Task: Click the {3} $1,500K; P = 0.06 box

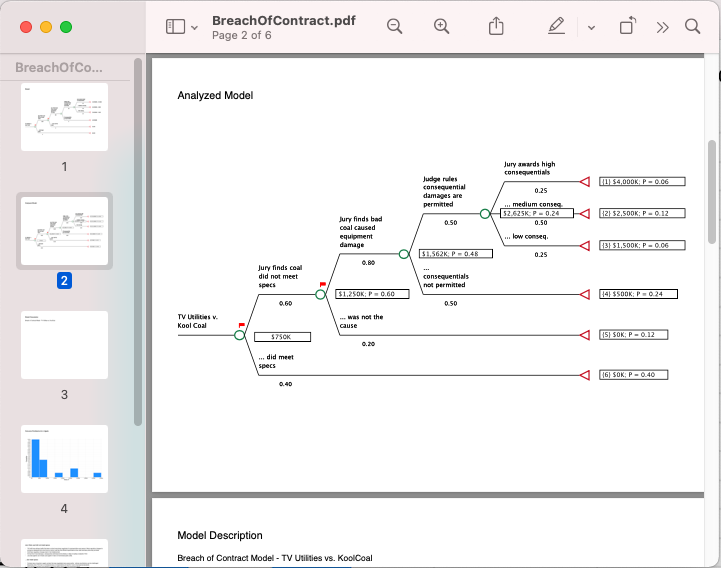Action: point(642,245)
